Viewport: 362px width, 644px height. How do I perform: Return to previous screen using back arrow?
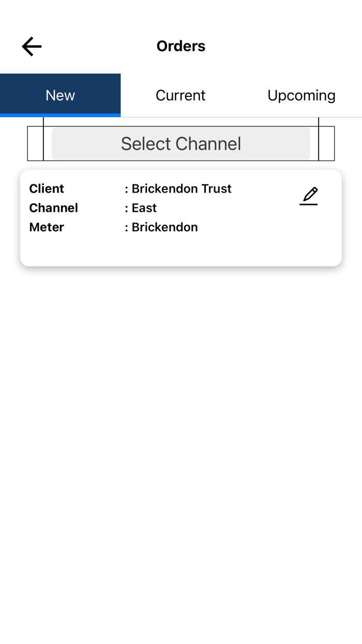(x=31, y=46)
